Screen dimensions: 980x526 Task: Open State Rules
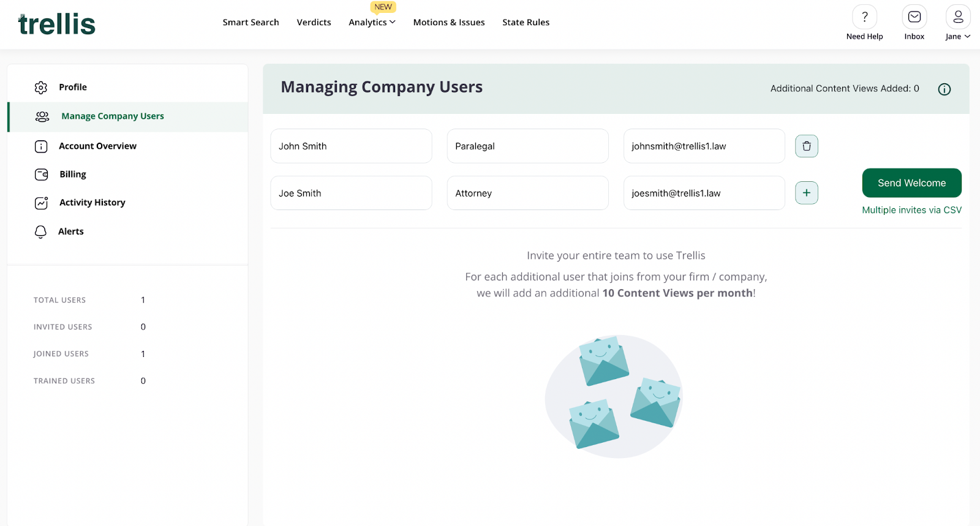526,22
